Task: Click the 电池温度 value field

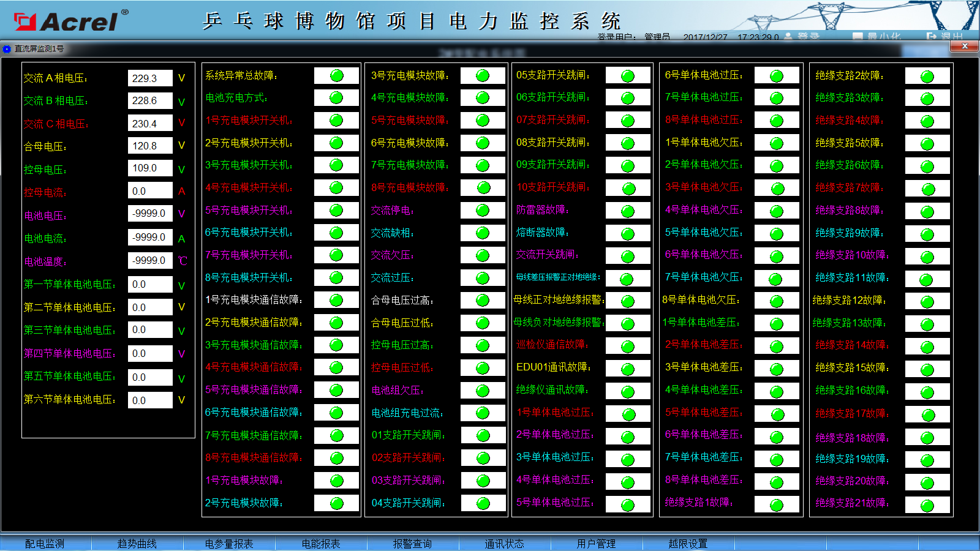Action: (150, 260)
